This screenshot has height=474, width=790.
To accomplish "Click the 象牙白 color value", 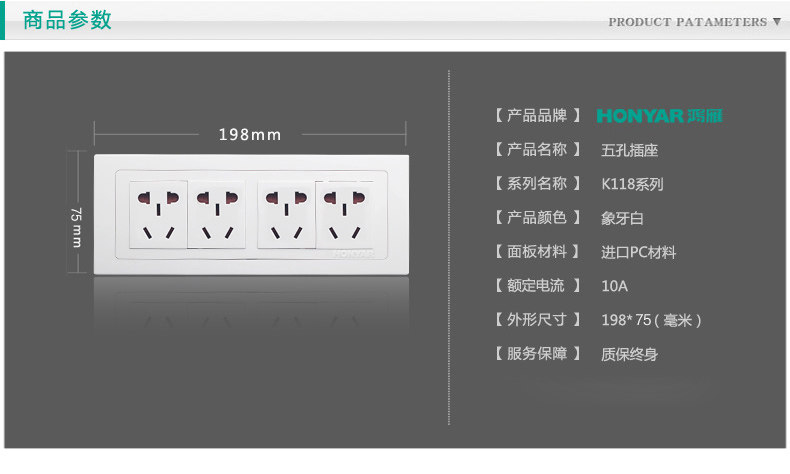I will tap(622, 218).
